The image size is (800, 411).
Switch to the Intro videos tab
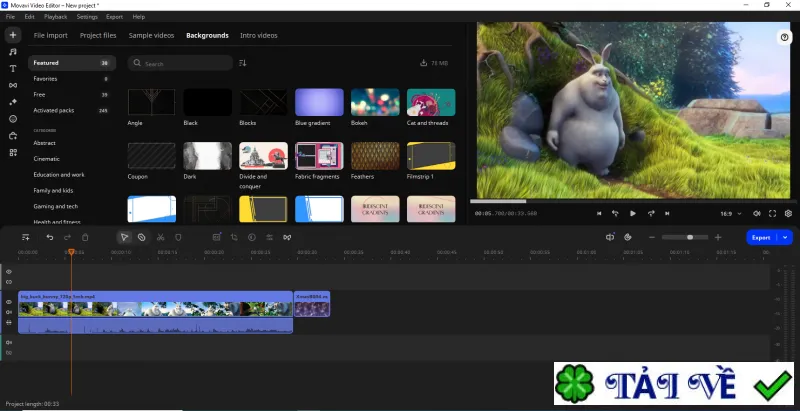pos(259,36)
